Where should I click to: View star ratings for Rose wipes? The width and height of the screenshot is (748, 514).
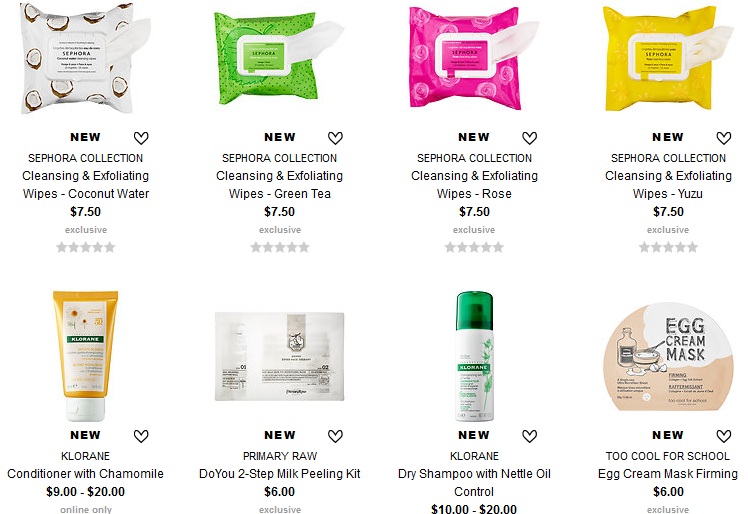[474, 247]
